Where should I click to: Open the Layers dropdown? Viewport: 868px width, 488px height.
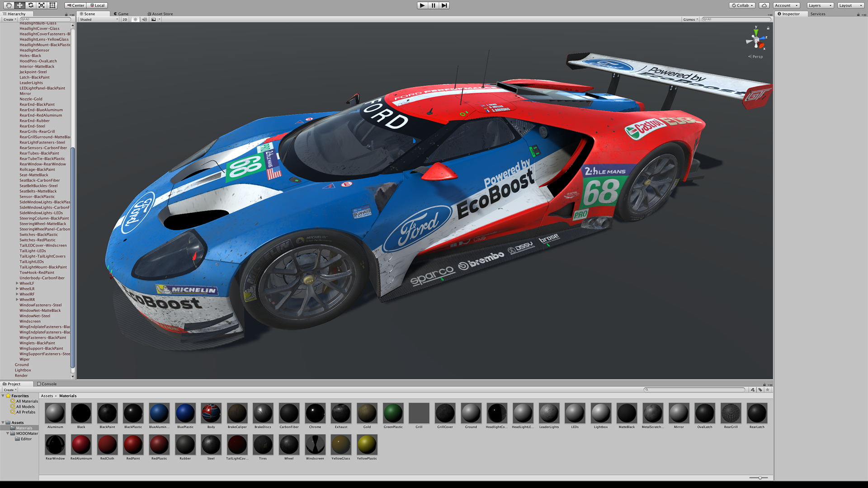tap(820, 5)
